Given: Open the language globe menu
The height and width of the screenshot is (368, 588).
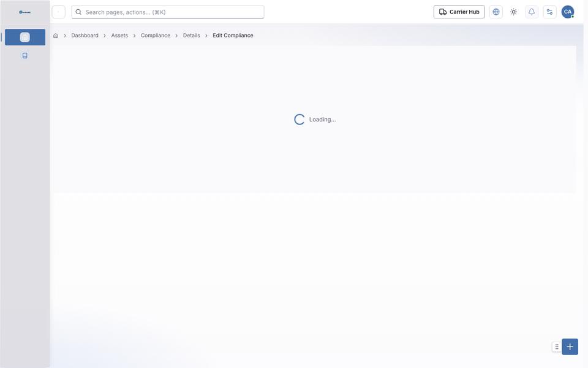Looking at the screenshot, I should coord(496,12).
